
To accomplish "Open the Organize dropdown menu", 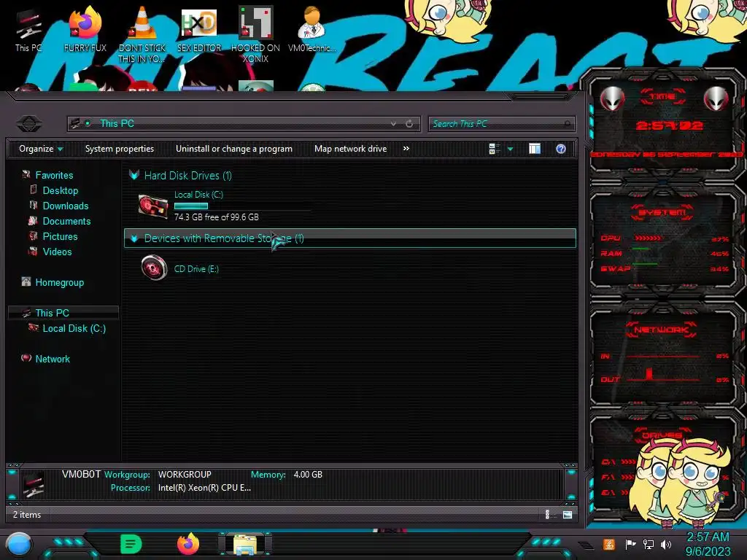I will click(41, 149).
